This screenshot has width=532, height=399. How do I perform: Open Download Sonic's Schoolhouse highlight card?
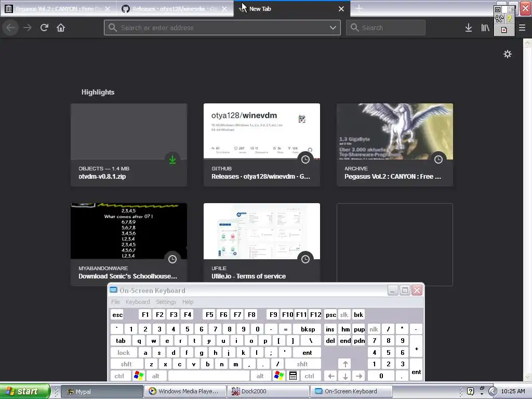point(129,244)
